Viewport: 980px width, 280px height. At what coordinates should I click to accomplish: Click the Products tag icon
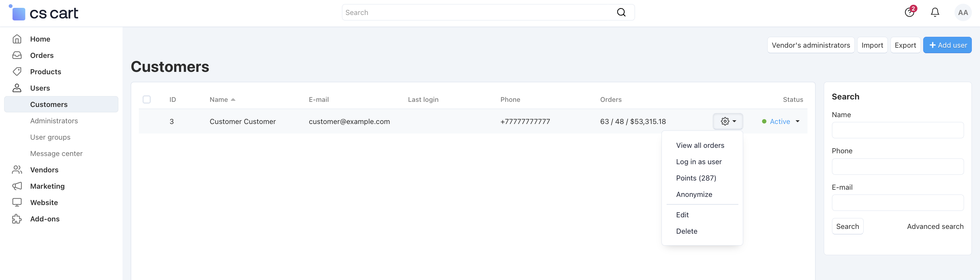[17, 72]
